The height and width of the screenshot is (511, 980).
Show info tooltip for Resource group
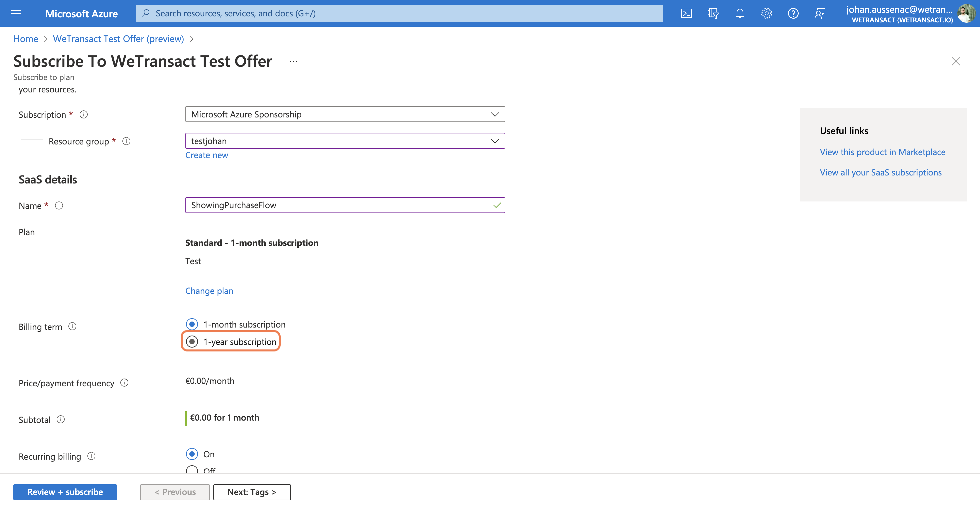click(126, 141)
